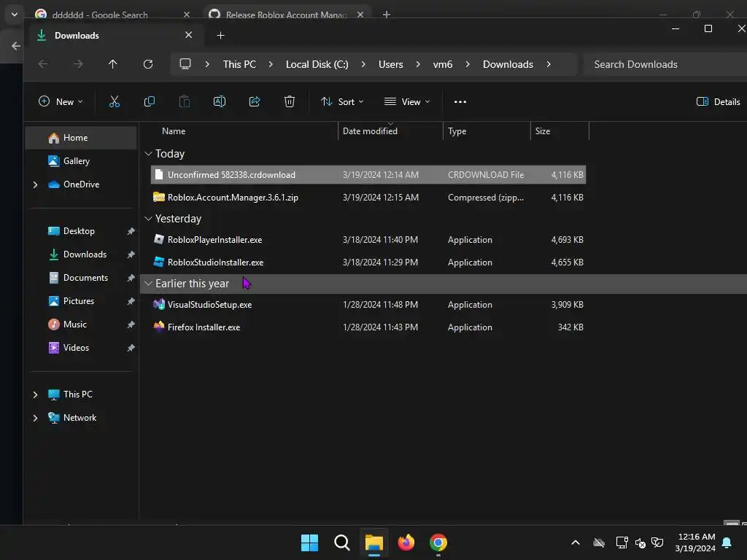Select RobloxPlayerInstaller.exe file
Image resolution: width=747 pixels, height=560 pixels.
368,239
